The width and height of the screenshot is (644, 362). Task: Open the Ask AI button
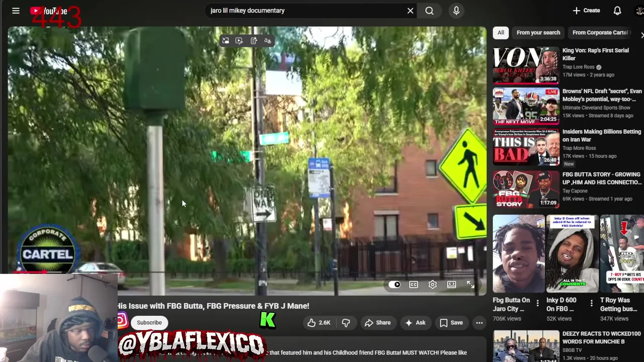coord(416,323)
